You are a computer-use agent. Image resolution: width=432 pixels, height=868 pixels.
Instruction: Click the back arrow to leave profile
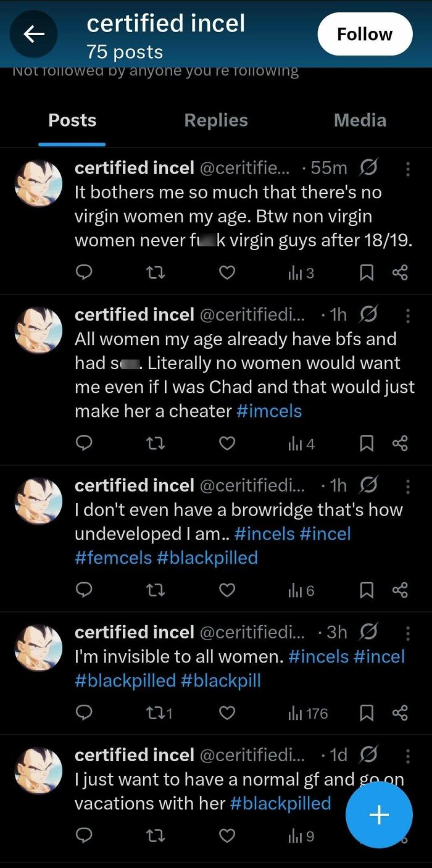tap(33, 34)
